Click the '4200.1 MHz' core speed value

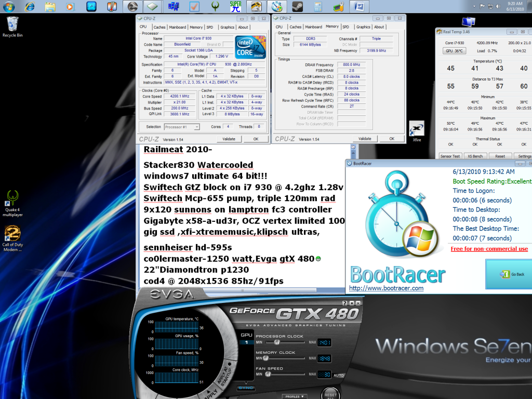(180, 96)
